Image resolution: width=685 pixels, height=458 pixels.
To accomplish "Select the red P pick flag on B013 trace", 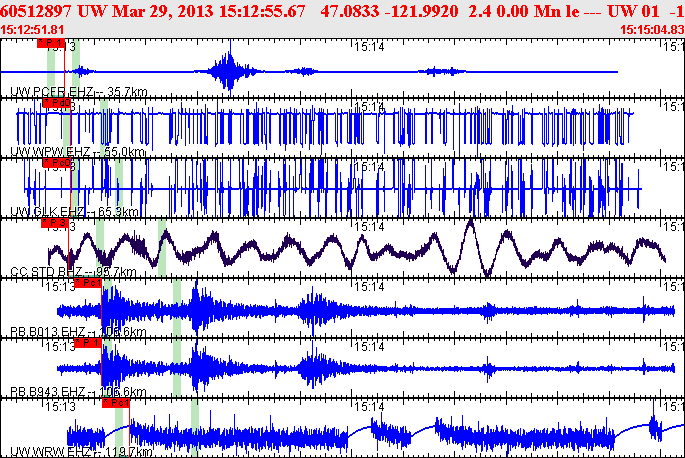I will (x=88, y=283).
